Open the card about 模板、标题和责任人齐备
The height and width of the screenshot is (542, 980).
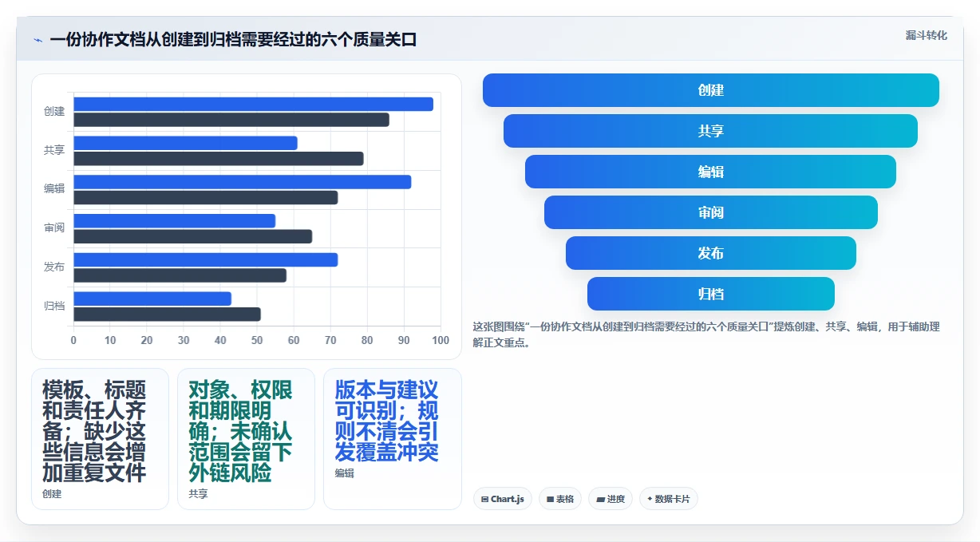[100, 438]
